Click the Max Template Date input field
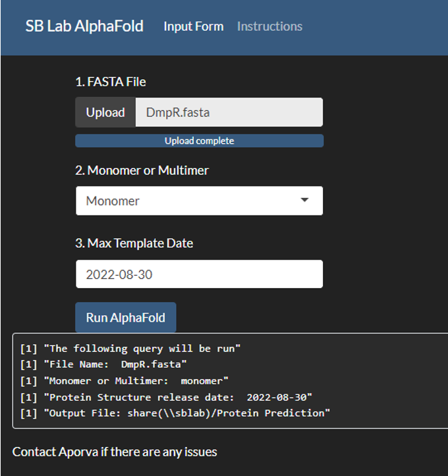Screen dimensions: 448x476 tap(199, 274)
